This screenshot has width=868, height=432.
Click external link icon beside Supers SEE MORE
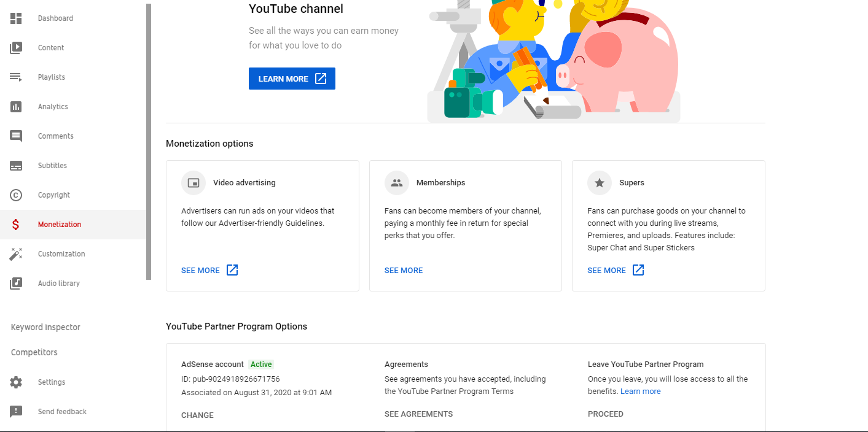pos(638,270)
